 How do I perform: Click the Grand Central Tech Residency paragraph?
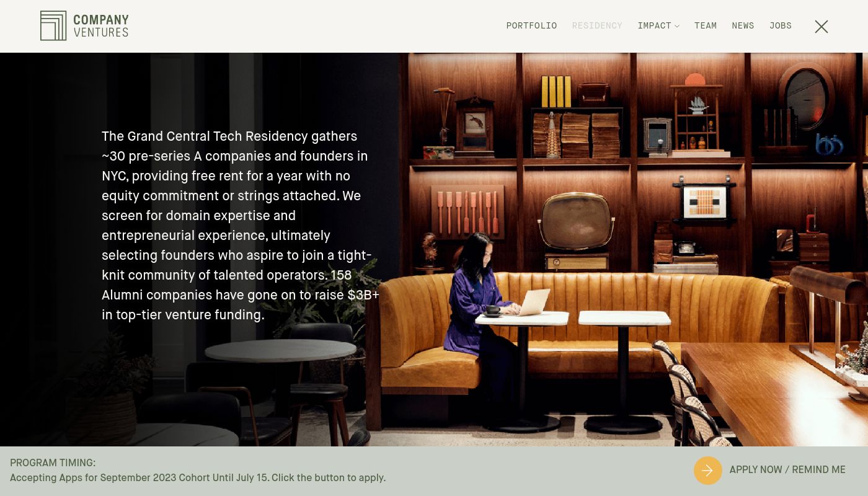pyautogui.click(x=241, y=226)
